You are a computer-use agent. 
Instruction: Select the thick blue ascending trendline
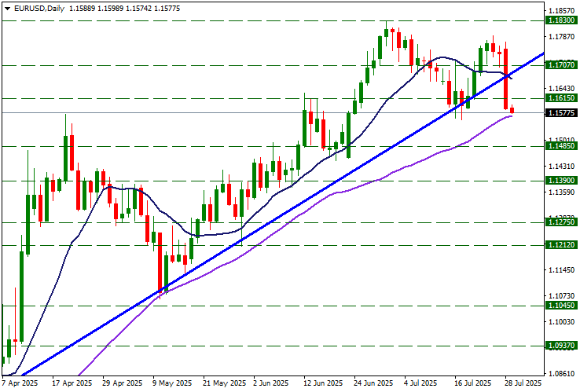pyautogui.click(x=284, y=213)
